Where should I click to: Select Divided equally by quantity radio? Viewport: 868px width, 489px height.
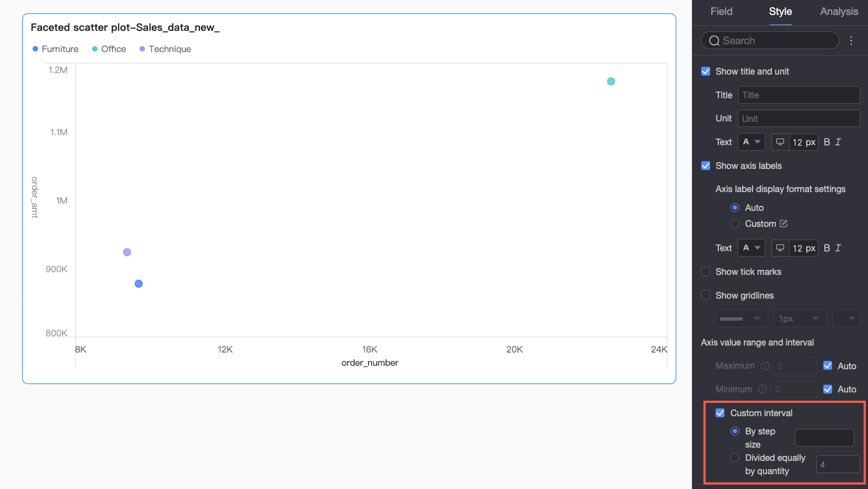pyautogui.click(x=735, y=458)
